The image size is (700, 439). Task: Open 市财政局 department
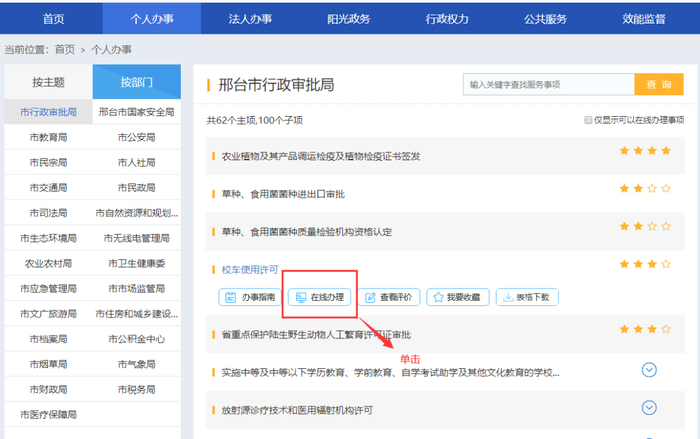48,389
